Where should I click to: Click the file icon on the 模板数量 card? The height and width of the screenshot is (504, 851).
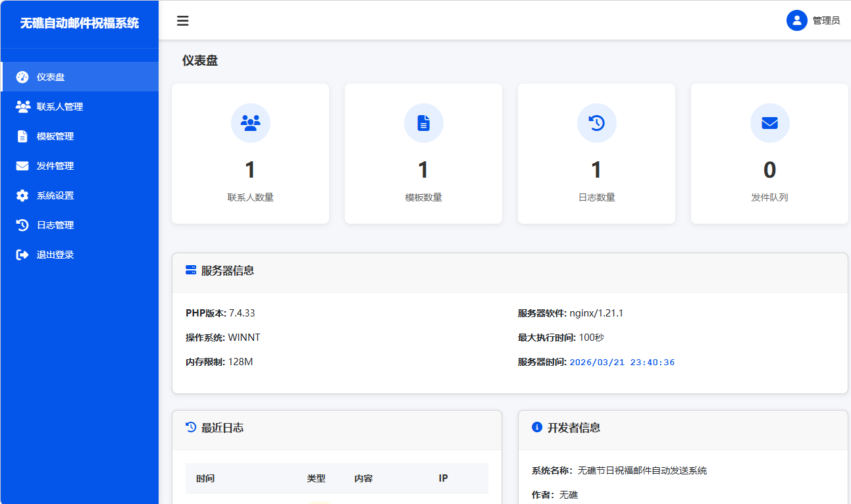(x=423, y=122)
